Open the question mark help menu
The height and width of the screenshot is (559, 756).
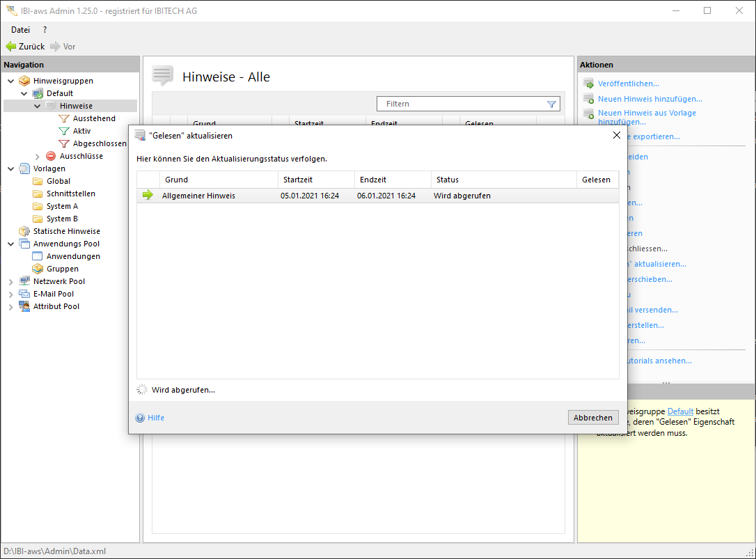coord(45,30)
